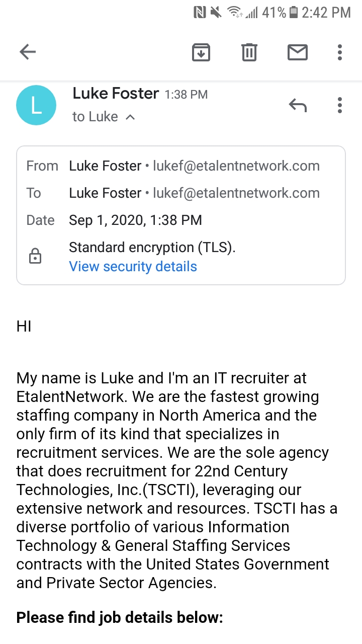Open the View security details link

click(133, 267)
